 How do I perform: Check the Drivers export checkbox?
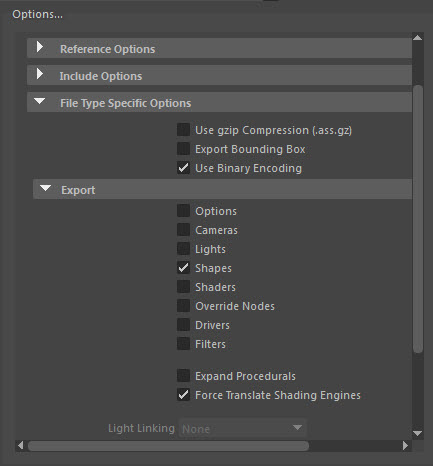point(183,325)
